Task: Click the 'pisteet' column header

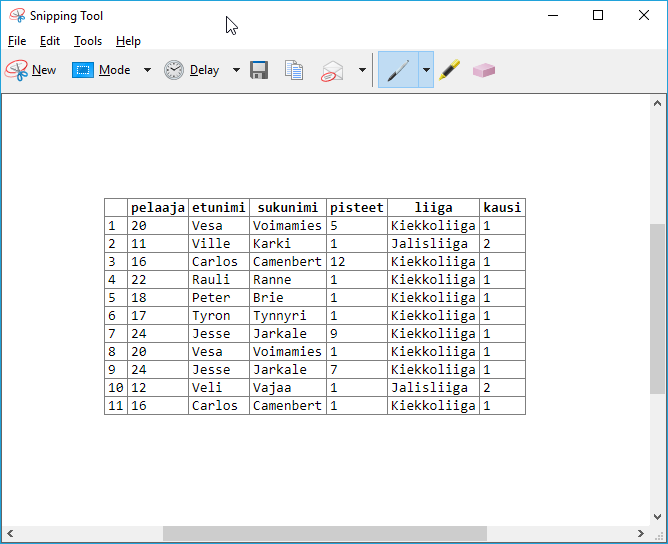Action: click(357, 207)
